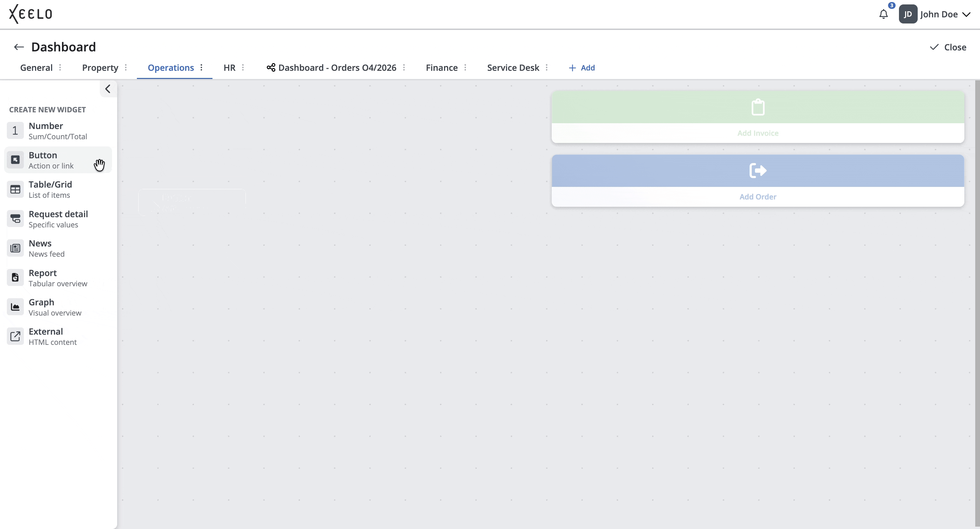Open the notifications bell
Image resolution: width=980 pixels, height=529 pixels.
coord(883,14)
